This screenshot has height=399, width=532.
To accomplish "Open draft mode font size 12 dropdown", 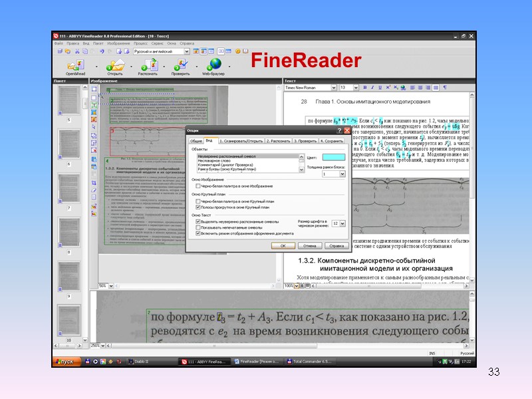I will [x=342, y=223].
